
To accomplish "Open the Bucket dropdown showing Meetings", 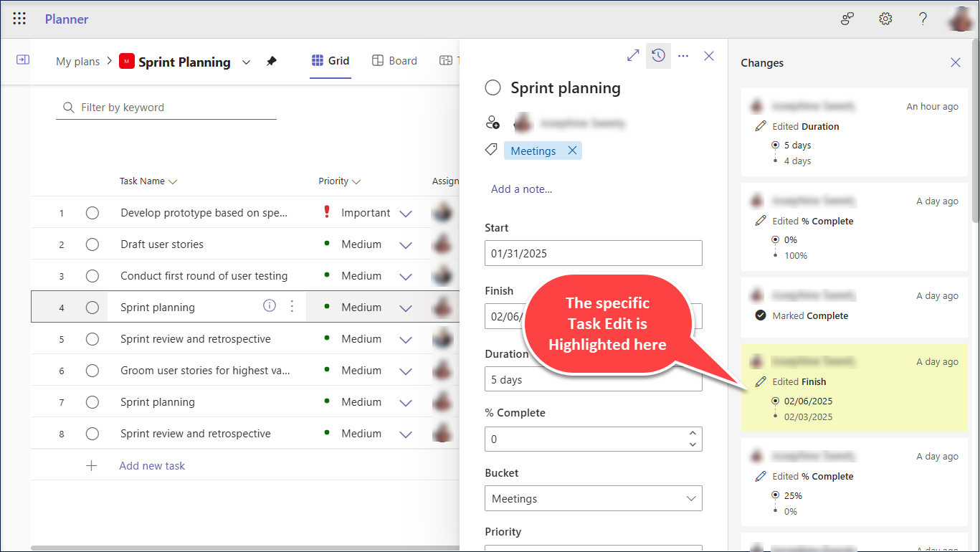I will pos(593,499).
